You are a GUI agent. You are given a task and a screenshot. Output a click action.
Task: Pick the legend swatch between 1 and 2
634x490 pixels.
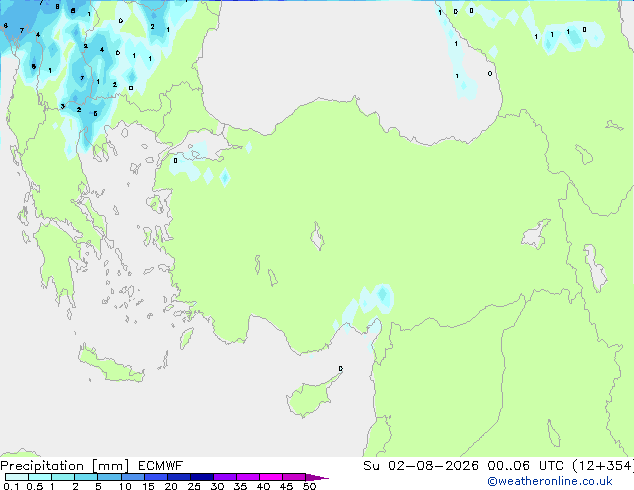click(x=63, y=477)
